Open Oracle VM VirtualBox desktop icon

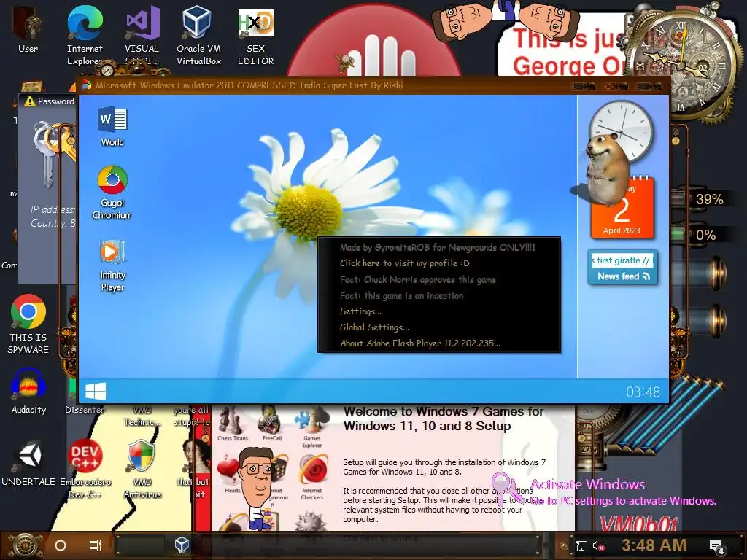(198, 35)
